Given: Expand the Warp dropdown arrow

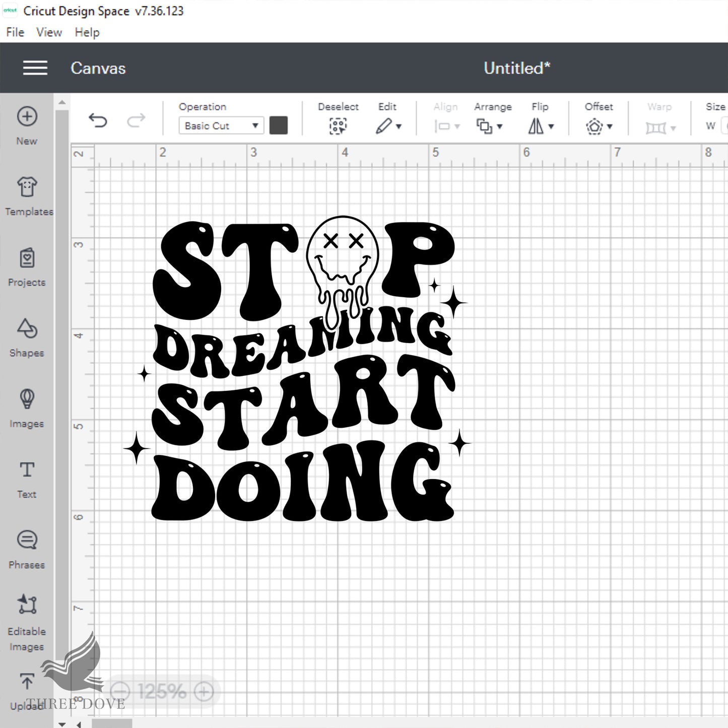Looking at the screenshot, I should coord(673,128).
